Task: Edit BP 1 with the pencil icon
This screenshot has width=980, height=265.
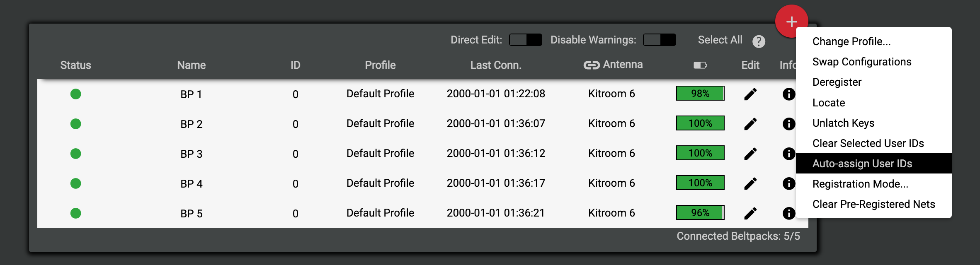Action: pyautogui.click(x=750, y=94)
